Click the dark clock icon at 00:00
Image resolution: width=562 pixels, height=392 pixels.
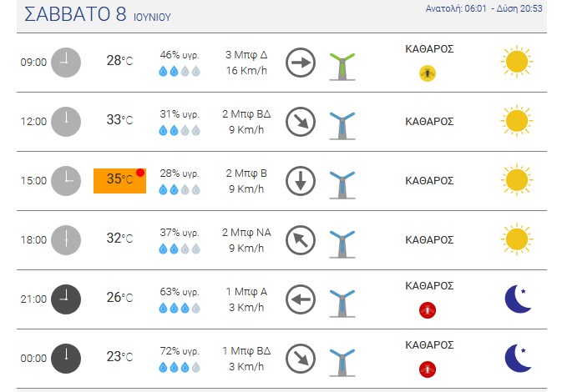66,359
